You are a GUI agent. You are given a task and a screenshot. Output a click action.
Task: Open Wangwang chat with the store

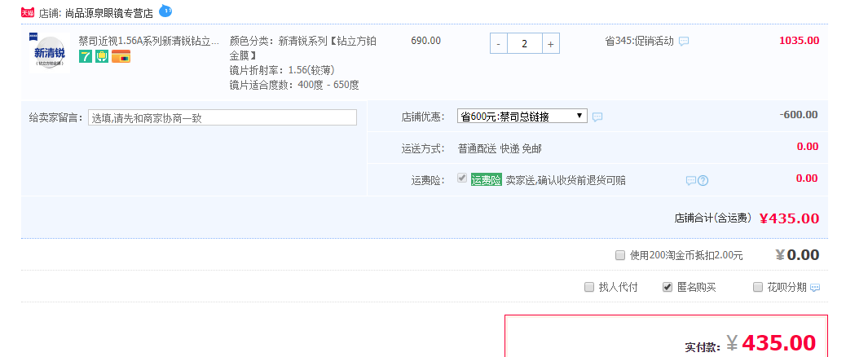[x=165, y=11]
